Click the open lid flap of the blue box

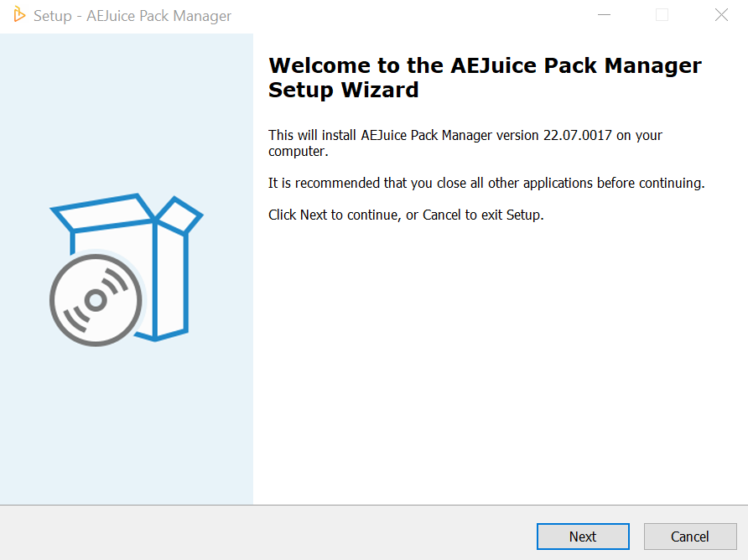coord(179,216)
